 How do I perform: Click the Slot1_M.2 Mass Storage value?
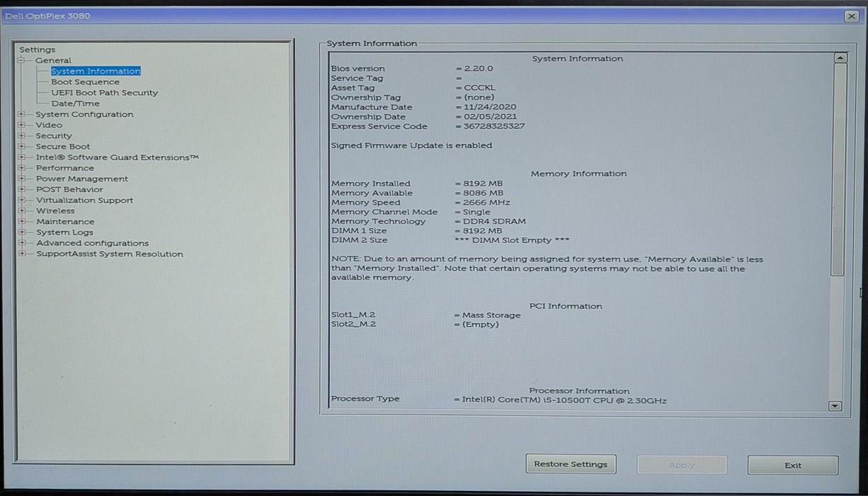(491, 315)
